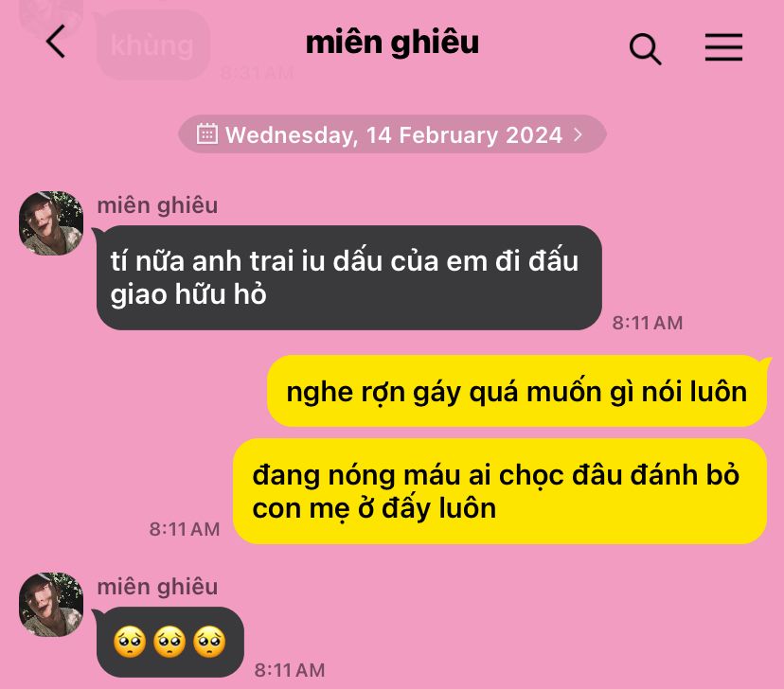Tap the "đang nóng máu" yellow bubble
This screenshot has height=689, width=784.
[500, 491]
